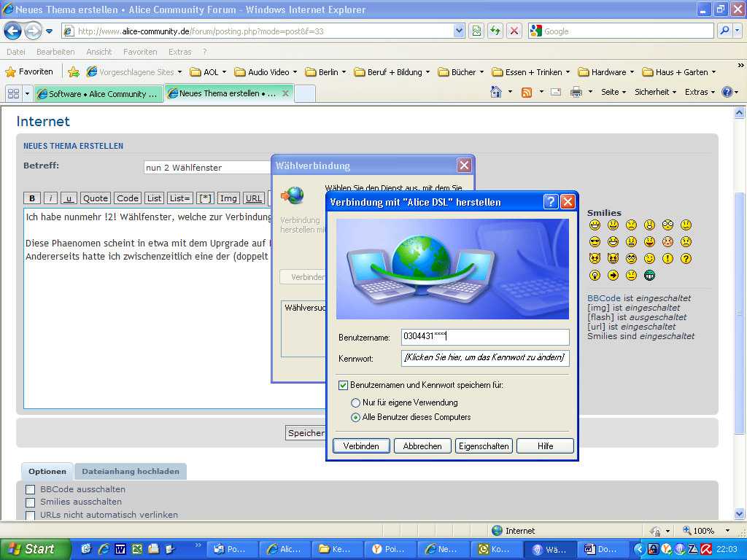Launch Word from the quick launch bar
Viewport: 747px width, 560px height.
pyautogui.click(x=119, y=549)
